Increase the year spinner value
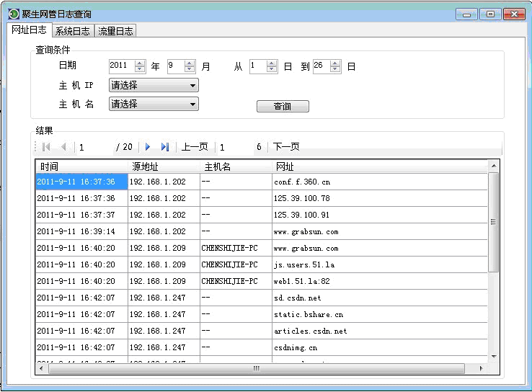532x392 pixels. click(x=140, y=63)
